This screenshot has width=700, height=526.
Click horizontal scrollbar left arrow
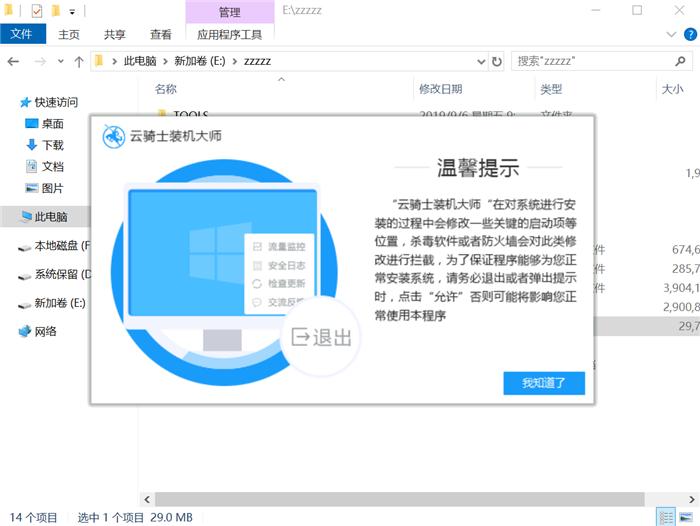pyautogui.click(x=147, y=499)
